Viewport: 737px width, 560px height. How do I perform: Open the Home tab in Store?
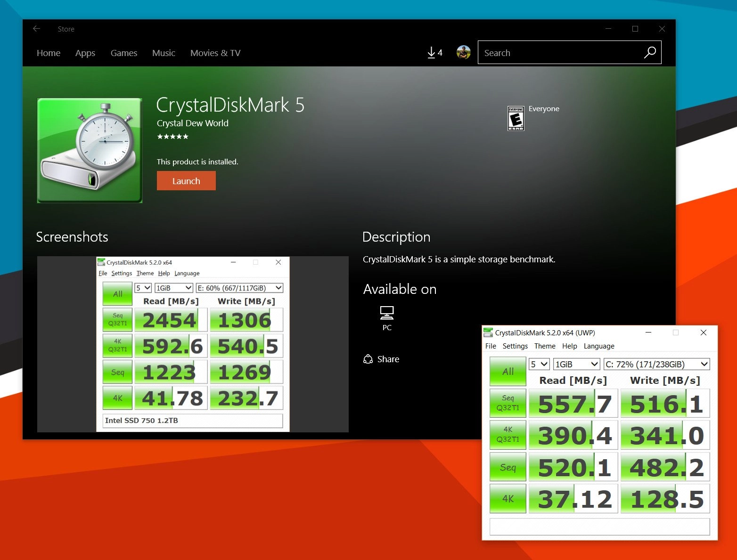point(49,53)
